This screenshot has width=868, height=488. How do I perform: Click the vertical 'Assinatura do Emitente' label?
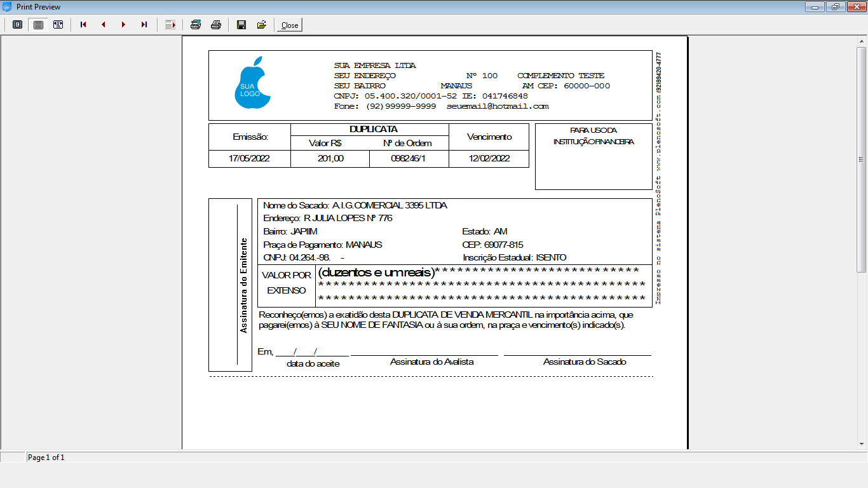pos(243,285)
